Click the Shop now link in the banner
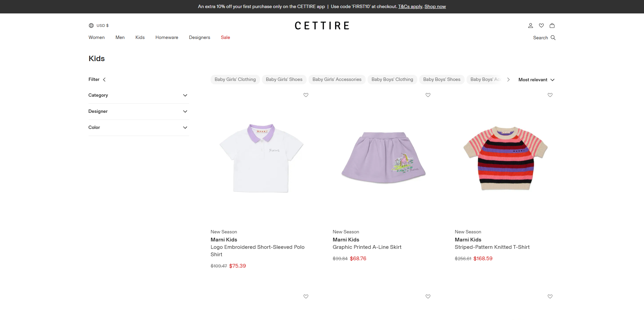 (x=435, y=6)
